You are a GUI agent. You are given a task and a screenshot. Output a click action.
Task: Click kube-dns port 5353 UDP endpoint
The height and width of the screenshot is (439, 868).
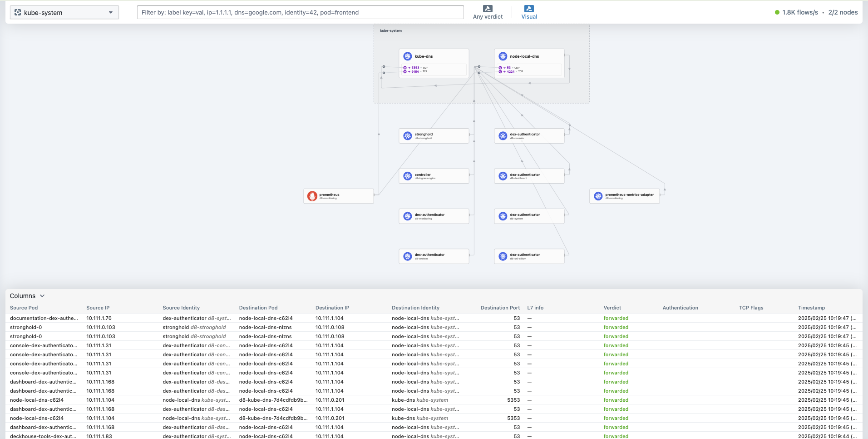coord(415,68)
